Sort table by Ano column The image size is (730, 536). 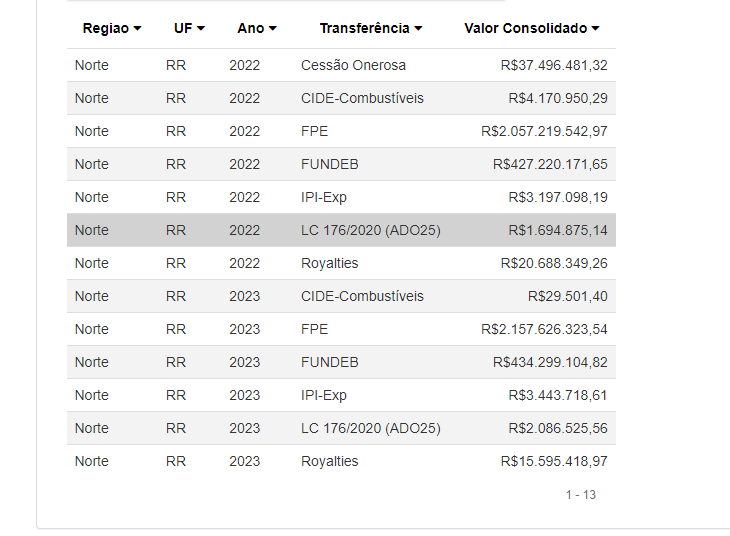pyautogui.click(x=257, y=29)
